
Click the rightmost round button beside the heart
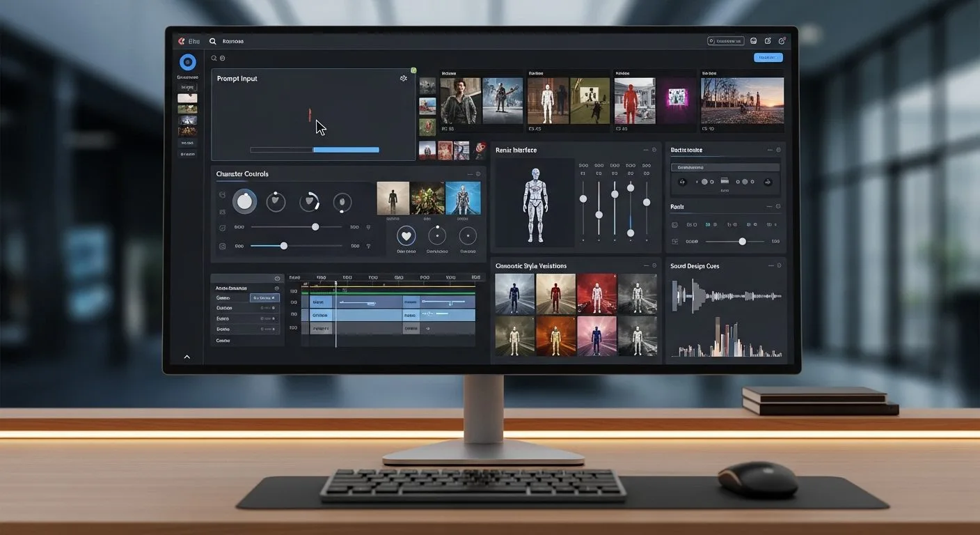click(468, 235)
